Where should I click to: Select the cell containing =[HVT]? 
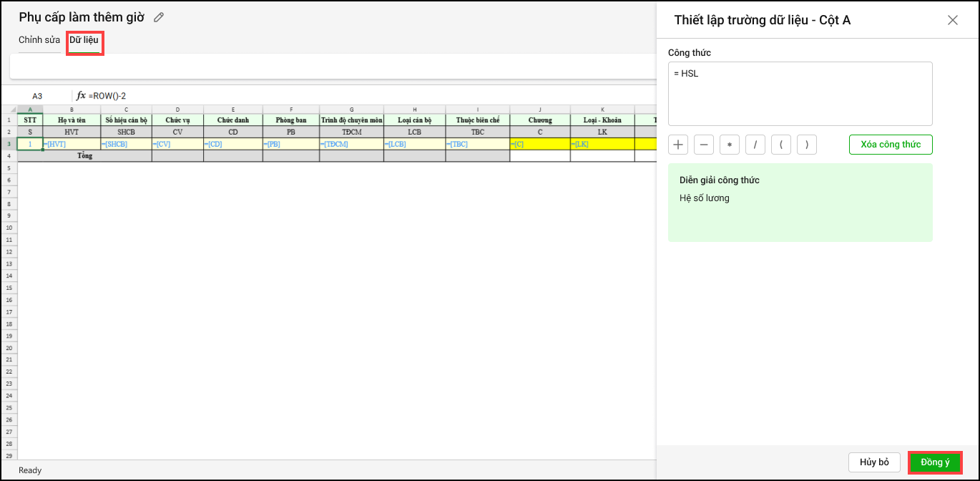click(72, 144)
